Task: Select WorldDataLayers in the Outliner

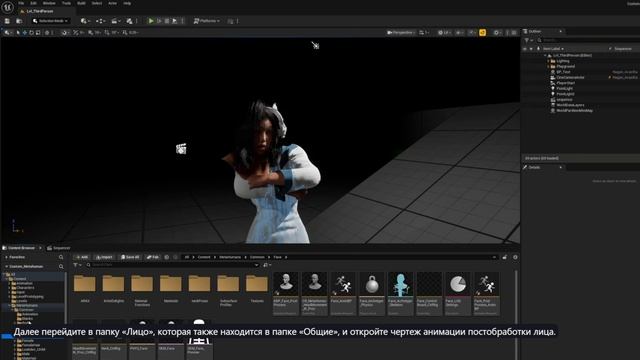Action: point(570,105)
